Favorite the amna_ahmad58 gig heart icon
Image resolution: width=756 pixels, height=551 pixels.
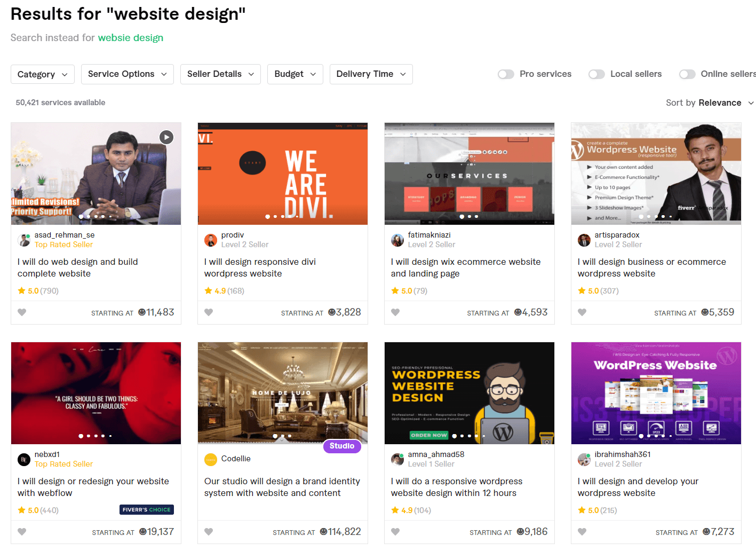(395, 532)
